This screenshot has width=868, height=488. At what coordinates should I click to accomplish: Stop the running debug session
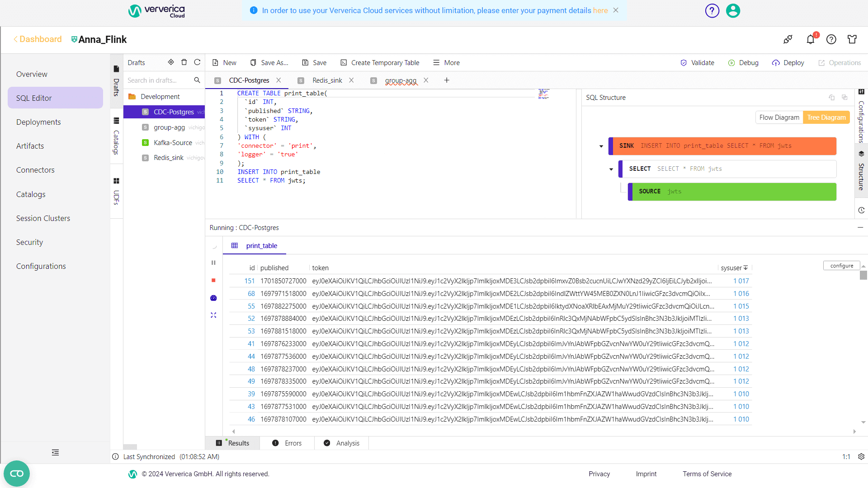213,280
